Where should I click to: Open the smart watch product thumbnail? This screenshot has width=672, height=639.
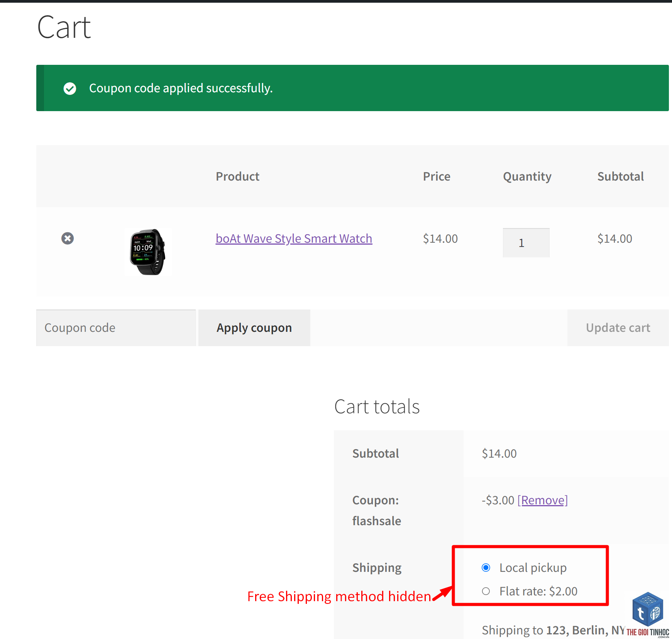click(x=148, y=252)
